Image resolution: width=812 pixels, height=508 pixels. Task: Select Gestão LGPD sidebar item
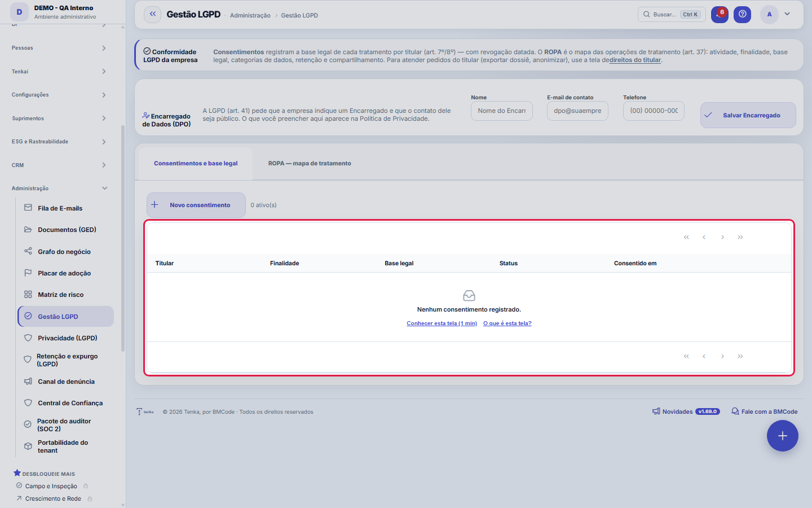click(x=65, y=317)
